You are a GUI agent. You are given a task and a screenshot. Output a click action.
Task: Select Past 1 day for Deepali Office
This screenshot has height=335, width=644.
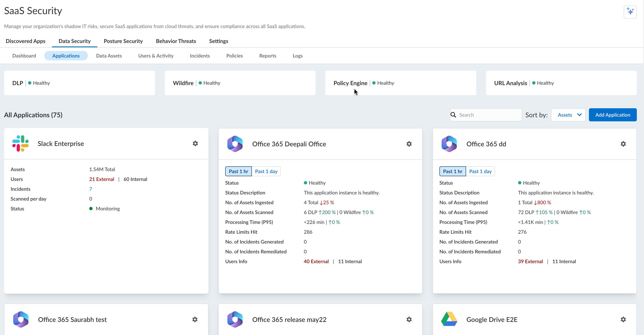tap(266, 171)
